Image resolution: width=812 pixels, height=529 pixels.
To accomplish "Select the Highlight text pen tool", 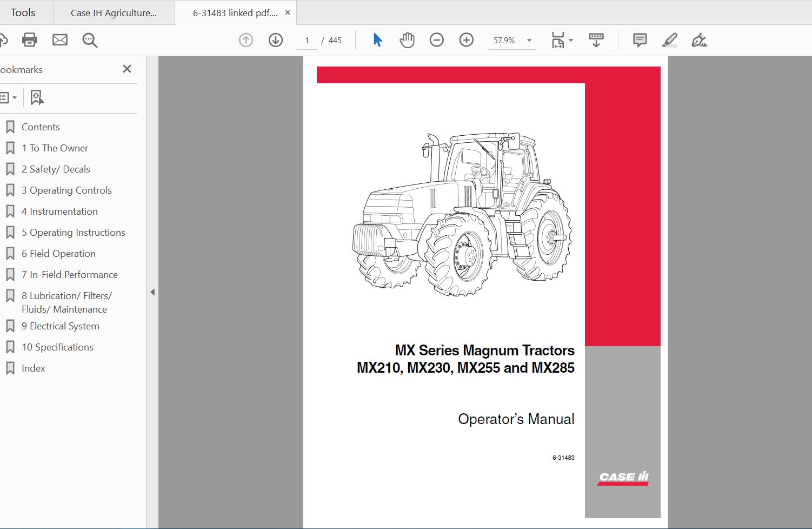I will [669, 40].
